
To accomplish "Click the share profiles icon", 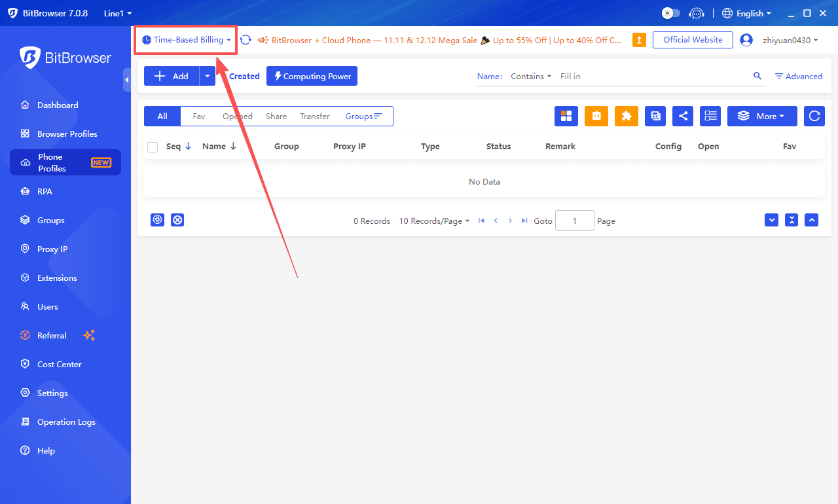I will (683, 116).
